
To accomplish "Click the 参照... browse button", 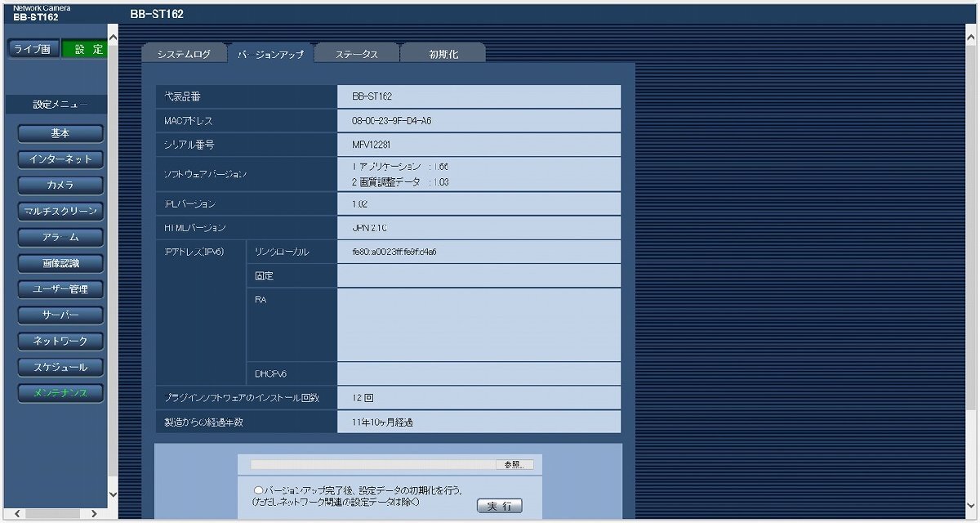I will point(514,464).
